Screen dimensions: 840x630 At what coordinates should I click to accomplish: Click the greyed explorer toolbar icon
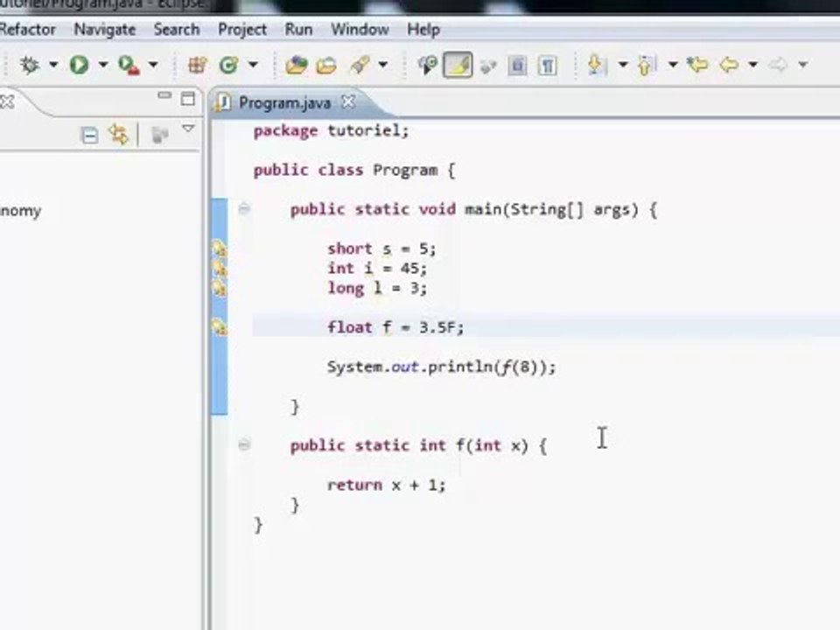coord(159,135)
